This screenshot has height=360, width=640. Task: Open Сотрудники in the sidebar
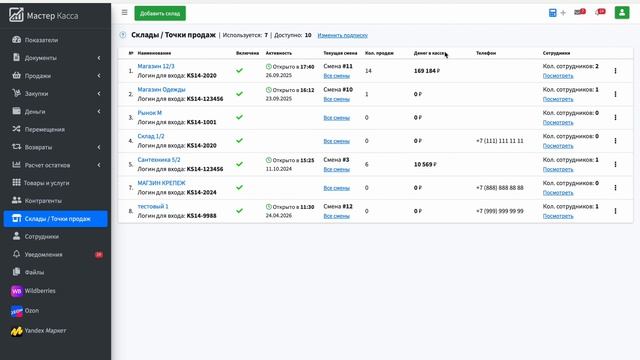(x=56, y=237)
